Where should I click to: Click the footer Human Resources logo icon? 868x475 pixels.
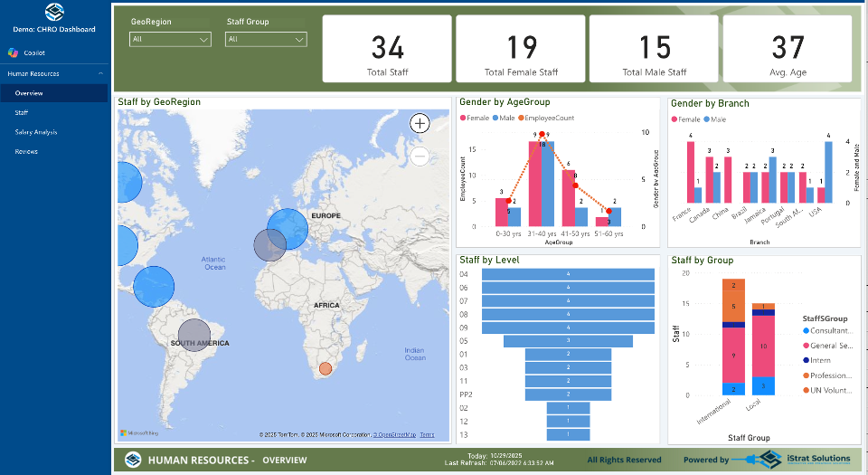(x=133, y=460)
